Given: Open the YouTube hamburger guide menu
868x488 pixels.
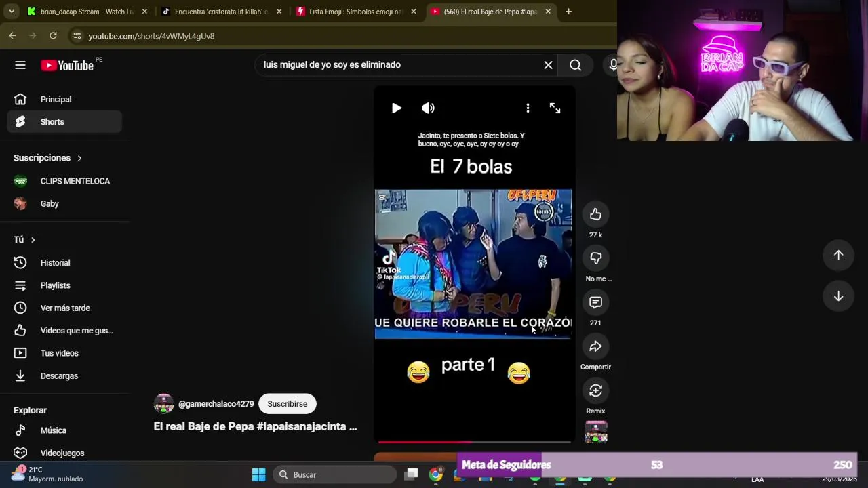Looking at the screenshot, I should pyautogui.click(x=20, y=65).
